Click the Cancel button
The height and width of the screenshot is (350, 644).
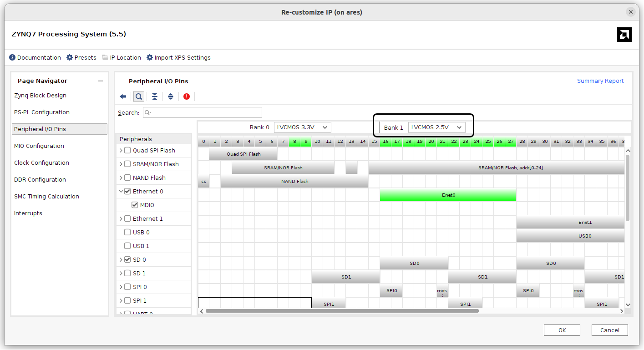click(x=610, y=330)
